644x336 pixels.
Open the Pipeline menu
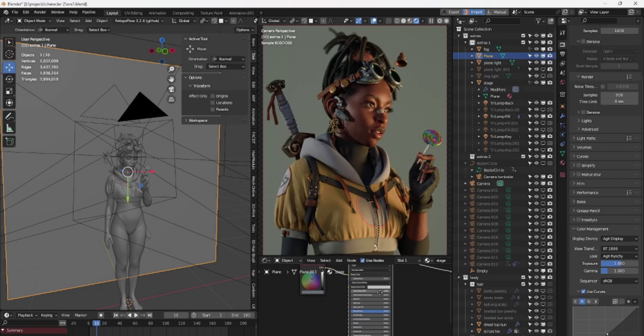[89, 13]
